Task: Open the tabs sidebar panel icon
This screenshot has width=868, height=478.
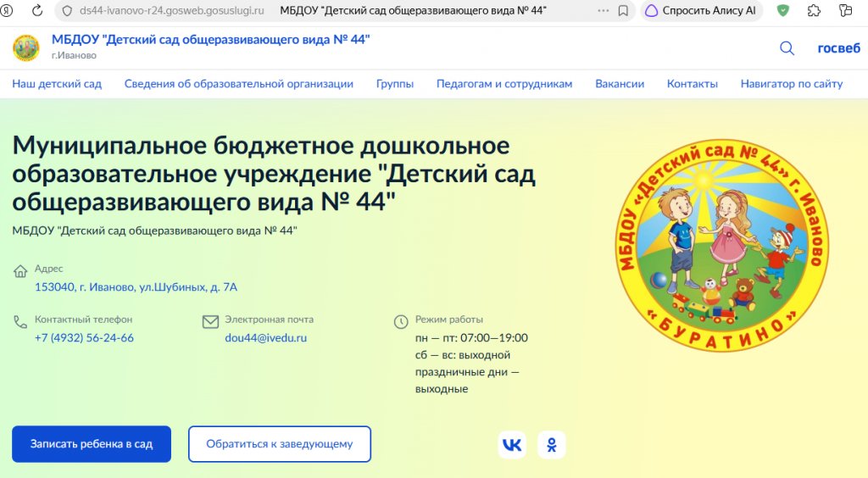Action: [x=845, y=10]
